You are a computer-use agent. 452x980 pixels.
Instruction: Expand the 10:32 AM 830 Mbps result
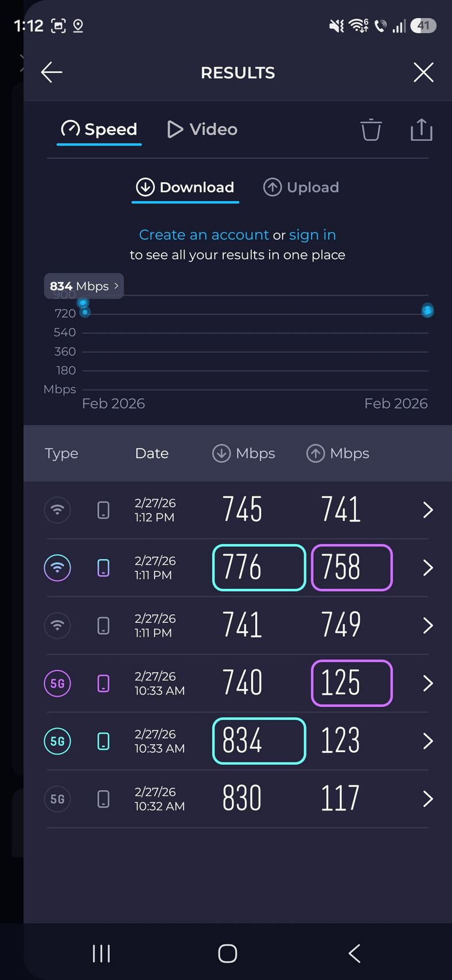427,799
